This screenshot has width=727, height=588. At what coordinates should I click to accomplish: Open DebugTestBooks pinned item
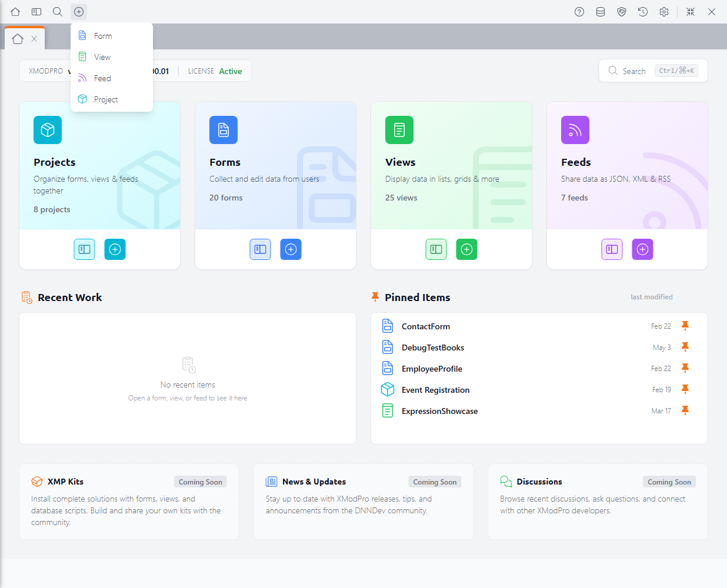pyautogui.click(x=433, y=348)
